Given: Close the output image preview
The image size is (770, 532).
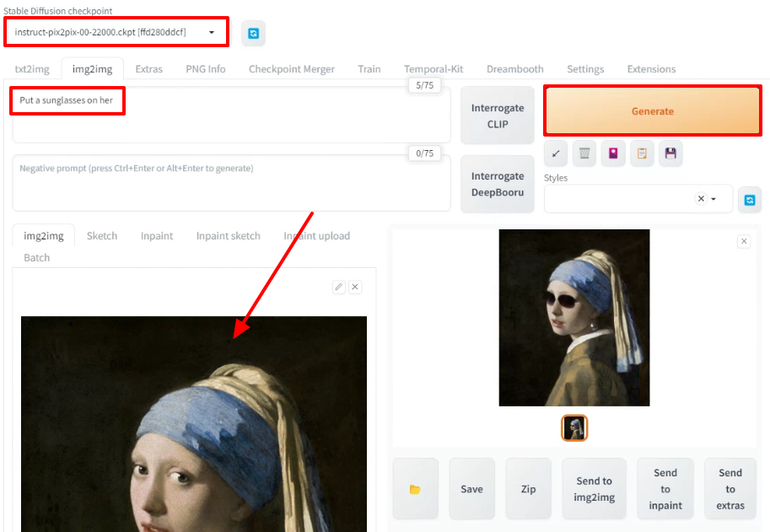Looking at the screenshot, I should [744, 241].
